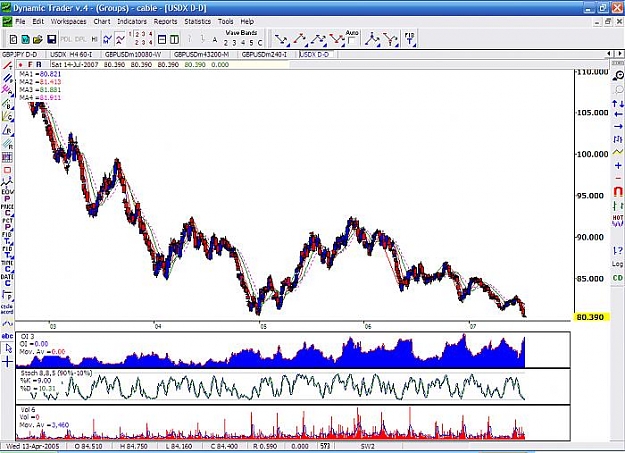625x453 pixels.
Task: Click the split horizontal window icon
Action: point(162,39)
